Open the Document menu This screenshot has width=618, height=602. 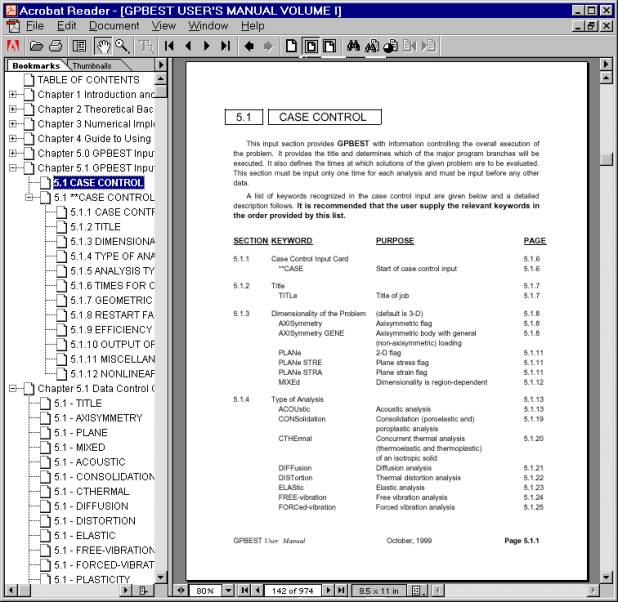point(114,26)
